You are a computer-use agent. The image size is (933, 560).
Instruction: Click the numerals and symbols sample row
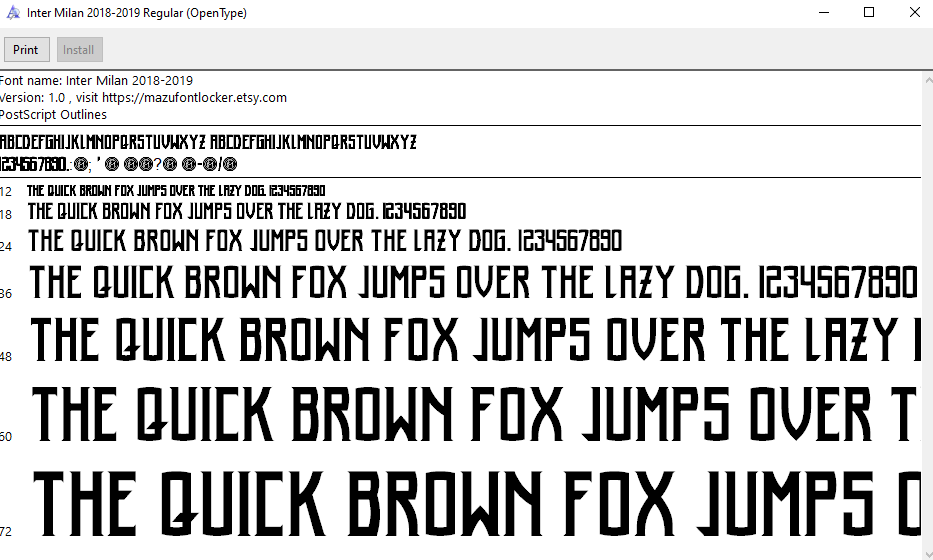click(118, 164)
